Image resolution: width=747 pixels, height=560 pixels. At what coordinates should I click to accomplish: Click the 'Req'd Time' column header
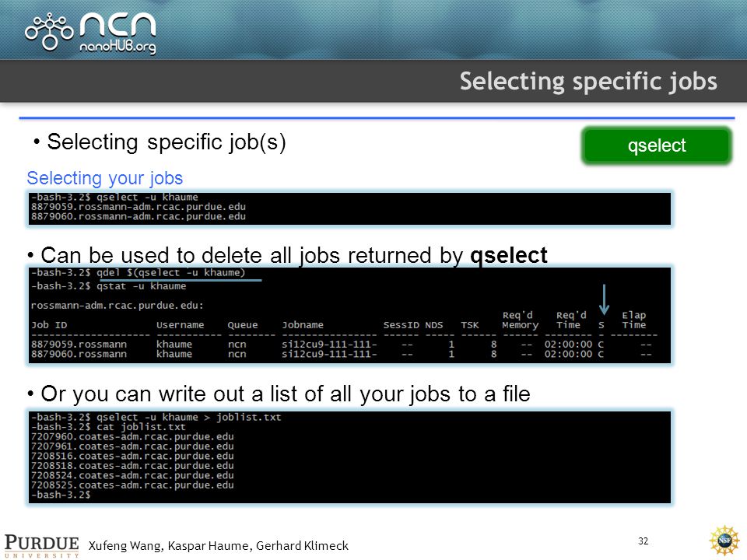[x=570, y=320]
